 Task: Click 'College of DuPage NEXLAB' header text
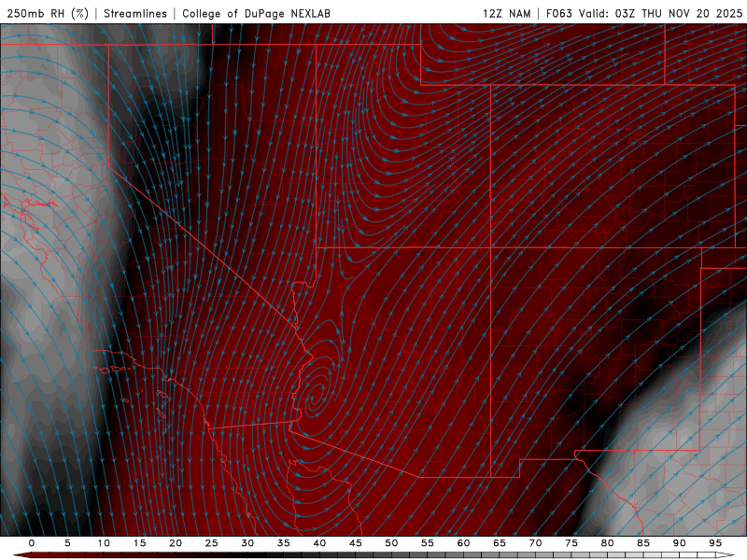pos(256,13)
